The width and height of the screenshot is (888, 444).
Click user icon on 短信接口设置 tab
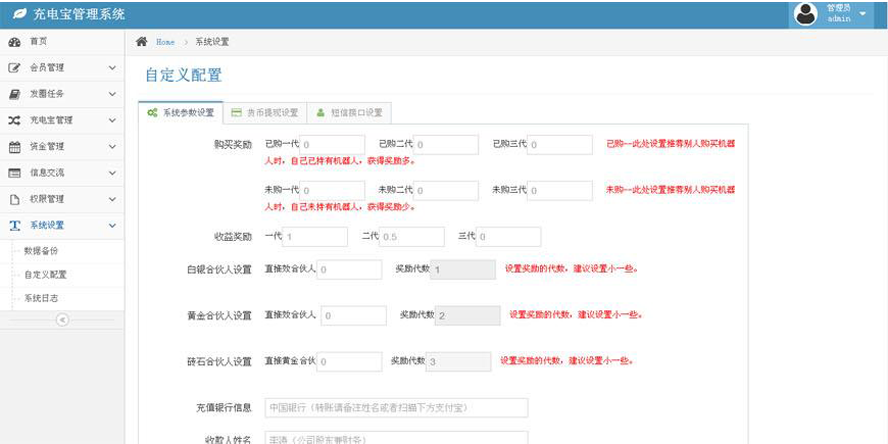click(321, 112)
